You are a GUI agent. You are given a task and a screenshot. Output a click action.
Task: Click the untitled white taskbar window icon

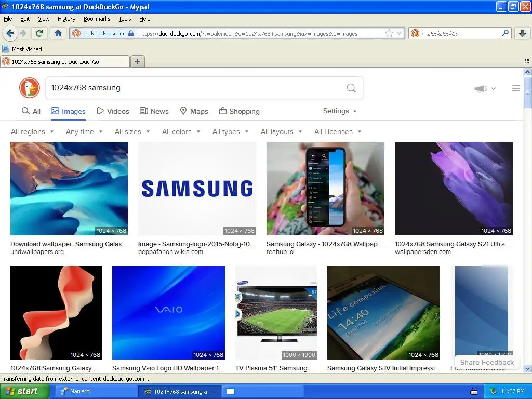[x=230, y=391]
